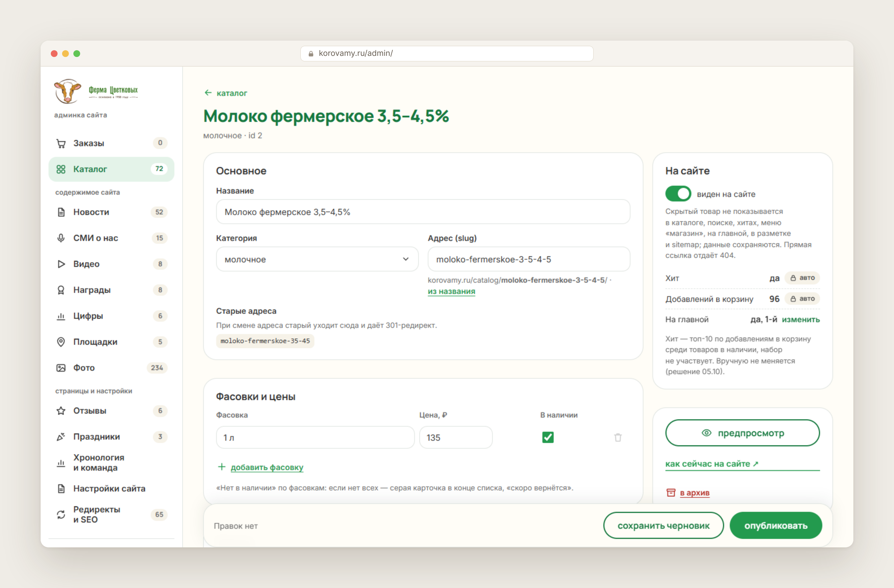Click the page icon beside Настройки сайта
The image size is (894, 588).
point(61,488)
